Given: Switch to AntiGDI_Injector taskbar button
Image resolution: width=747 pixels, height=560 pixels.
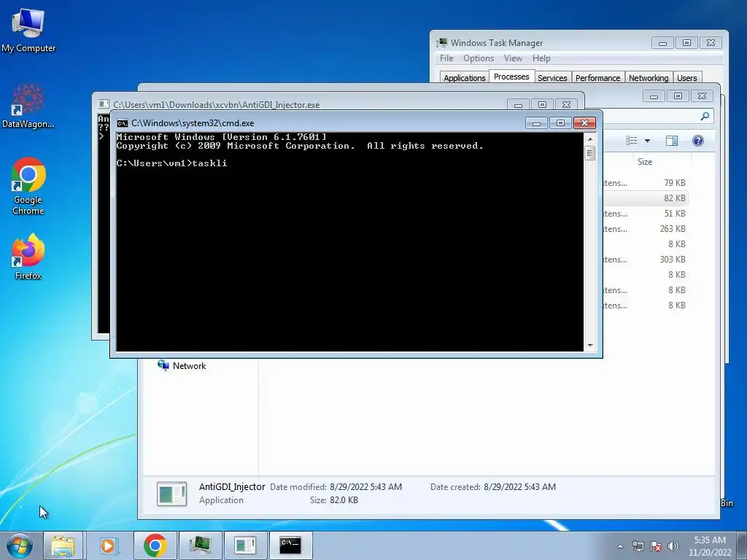Looking at the screenshot, I should click(245, 545).
